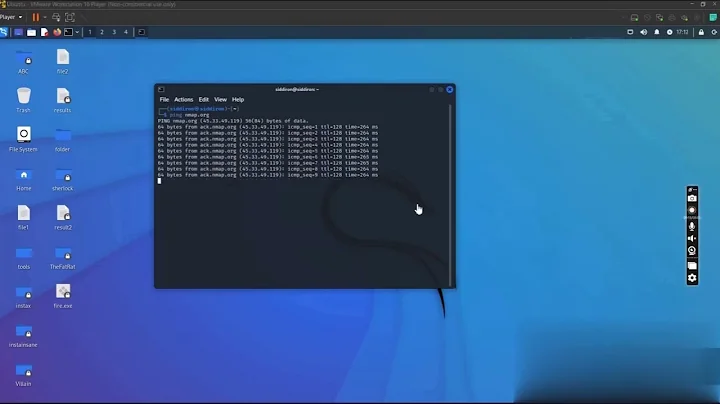Select the ABC folder on the desktop
Viewport: 720px width, 404px height.
[23, 62]
